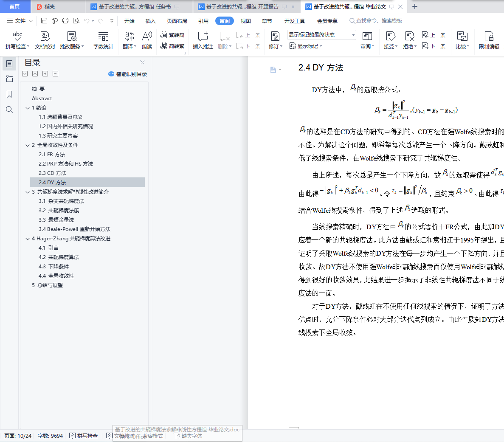Open the bookmark panel in sidebar

pos(9,94)
